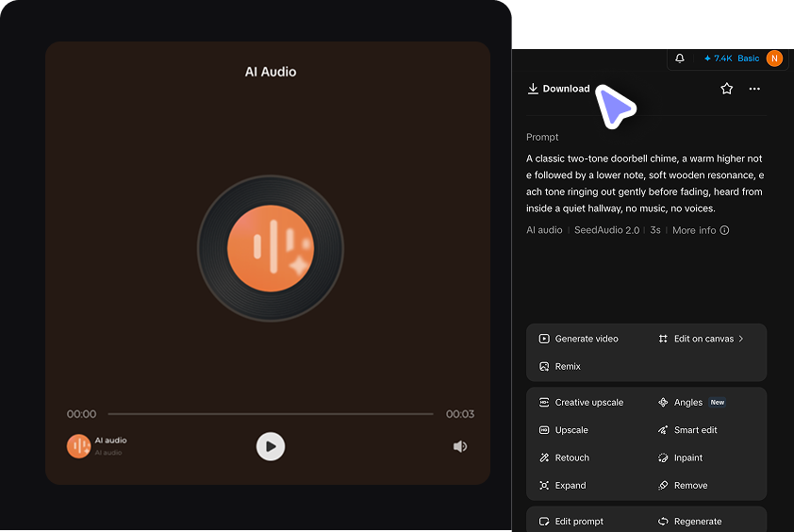Click the SeedAudio 2.0 model label
The image size is (794, 532).
click(606, 230)
